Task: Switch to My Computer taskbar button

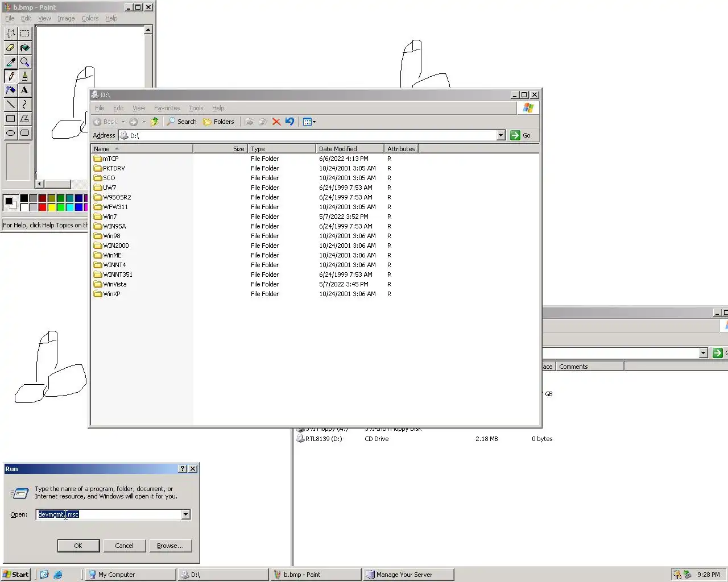Action: (x=130, y=575)
